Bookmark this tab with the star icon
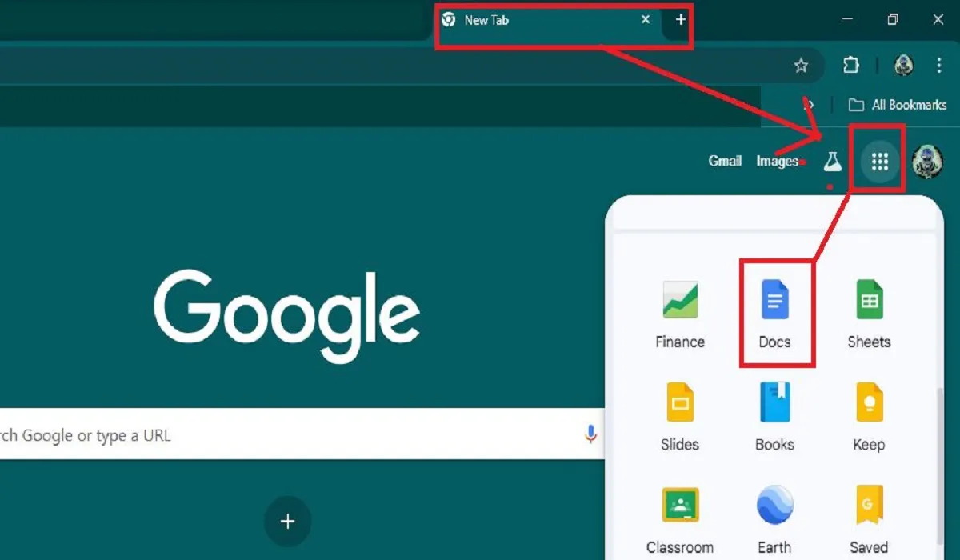The height and width of the screenshot is (560, 960). pyautogui.click(x=801, y=66)
